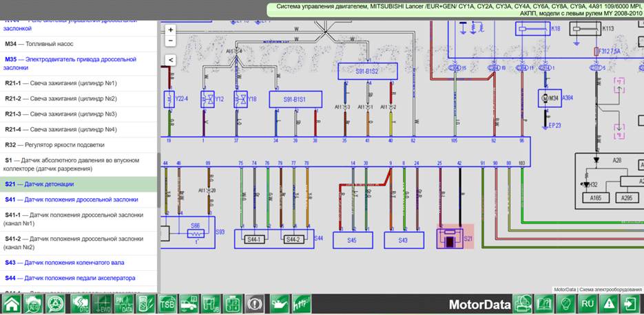
Task: Open the oil can lubricants icon
Action: (x=279, y=304)
